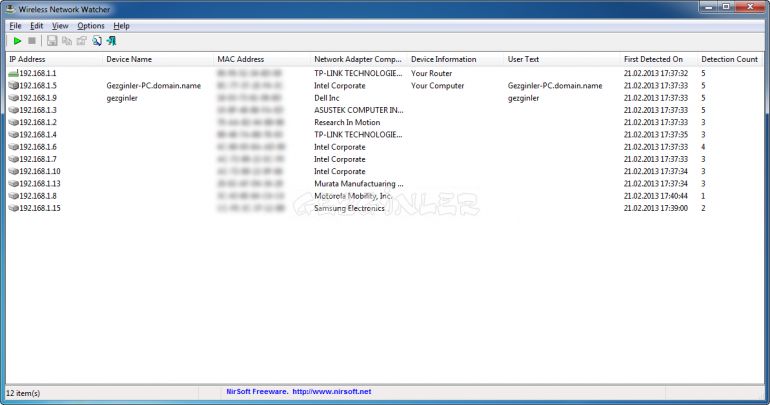This screenshot has width=770, height=405.
Task: Click the Dell Inc adapter company cell
Action: tap(327, 98)
